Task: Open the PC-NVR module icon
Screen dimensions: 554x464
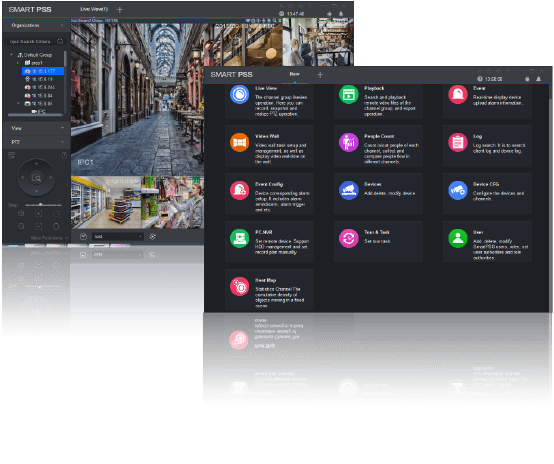Action: (239, 238)
